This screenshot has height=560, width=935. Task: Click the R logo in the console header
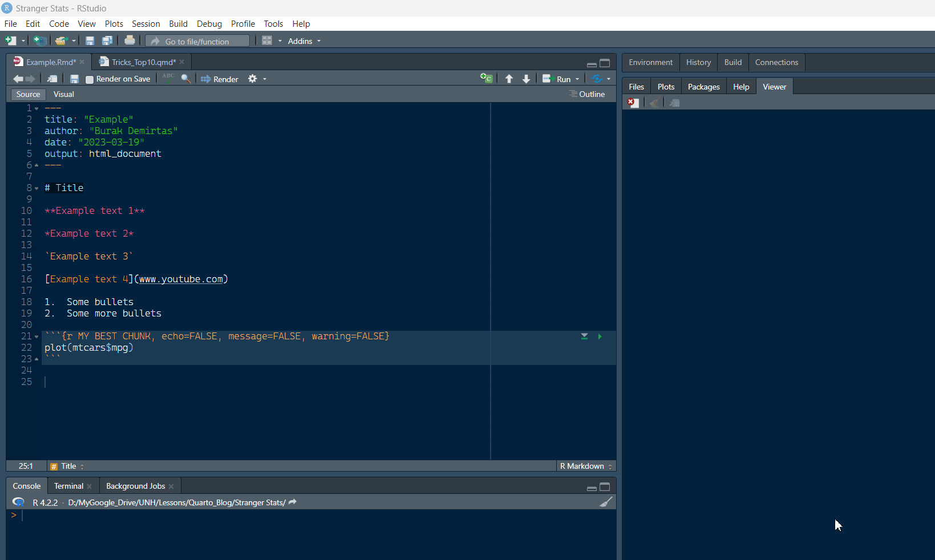pos(19,502)
